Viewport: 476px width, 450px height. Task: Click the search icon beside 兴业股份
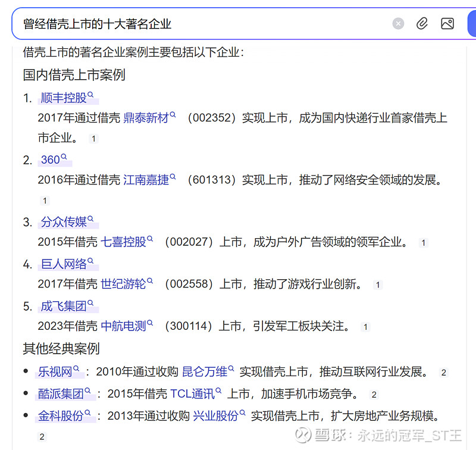242,412
